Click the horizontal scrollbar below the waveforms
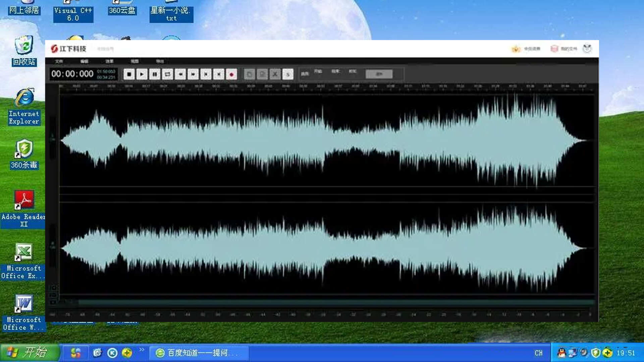This screenshot has height=362, width=644. pos(335,303)
